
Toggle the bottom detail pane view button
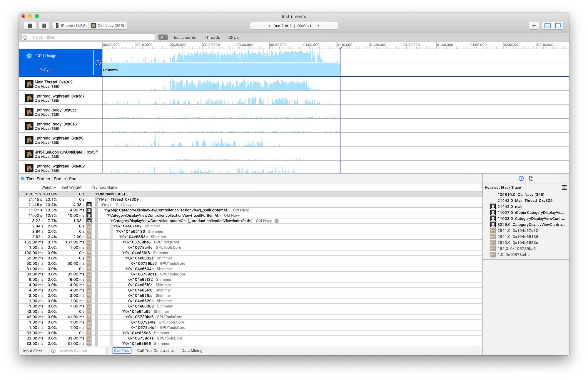point(547,26)
